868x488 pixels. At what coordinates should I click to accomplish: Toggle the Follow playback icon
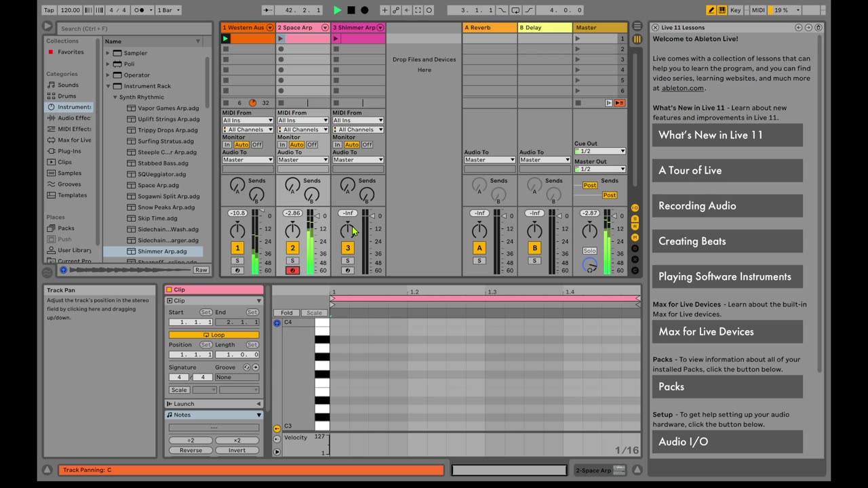[268, 10]
